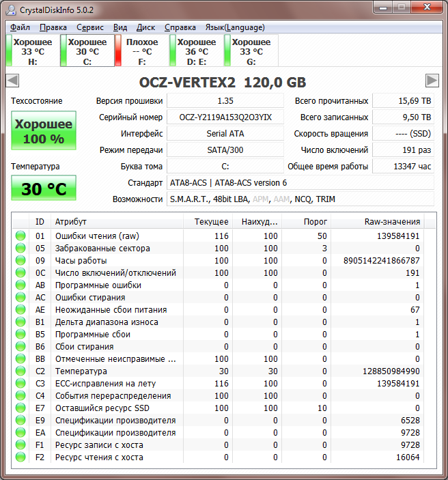
Task: Open the Справка menu
Action: pos(180,27)
